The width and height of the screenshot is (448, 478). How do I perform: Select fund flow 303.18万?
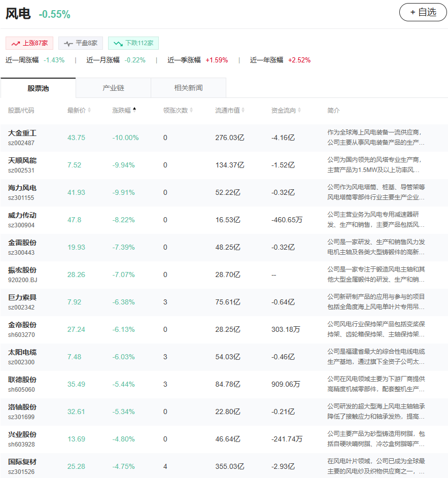pyautogui.click(x=286, y=329)
